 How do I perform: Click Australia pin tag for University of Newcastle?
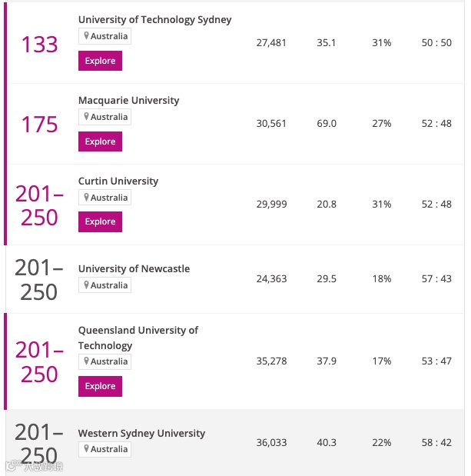point(105,285)
